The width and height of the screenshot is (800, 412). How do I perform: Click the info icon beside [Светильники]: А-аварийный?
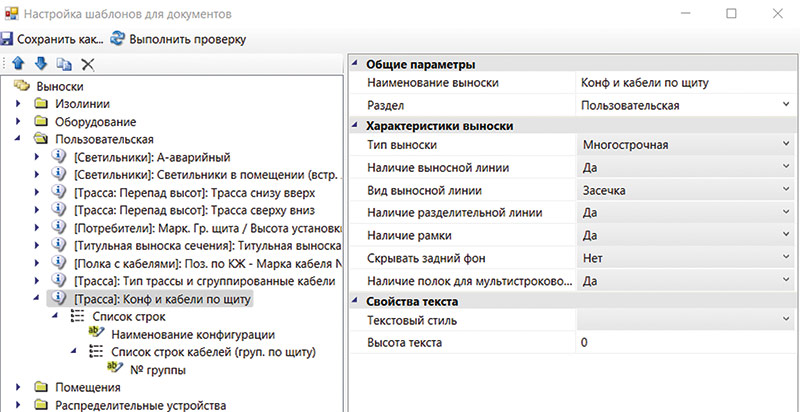(59, 157)
